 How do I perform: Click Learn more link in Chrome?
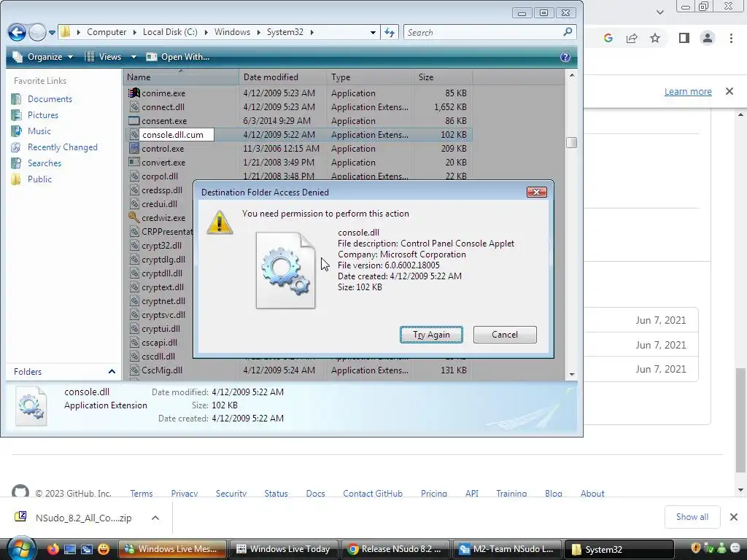coord(688,91)
